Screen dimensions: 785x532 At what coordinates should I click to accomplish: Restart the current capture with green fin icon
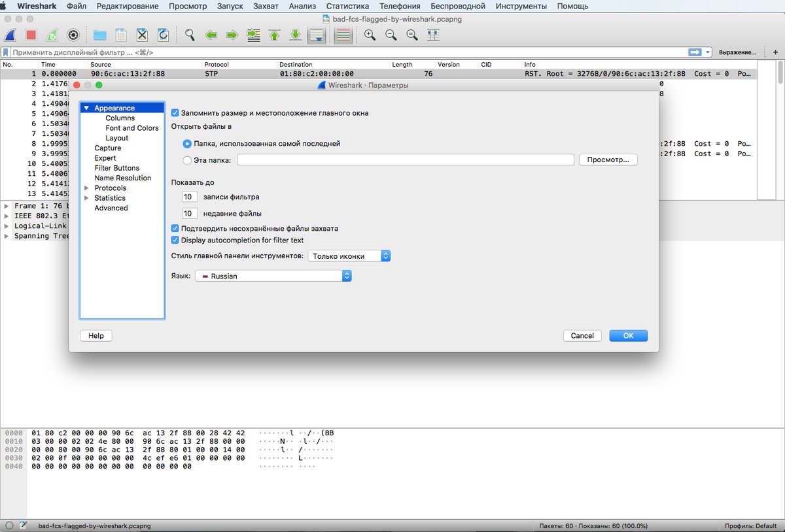point(52,35)
